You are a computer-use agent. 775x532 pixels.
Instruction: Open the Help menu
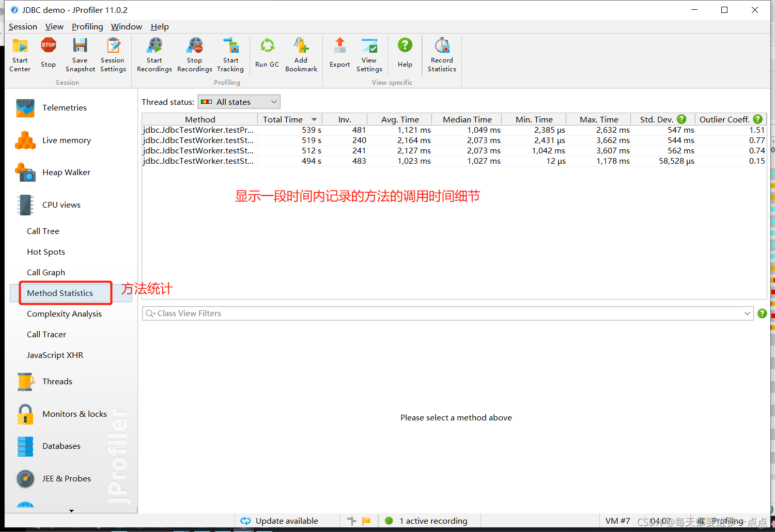[160, 27]
